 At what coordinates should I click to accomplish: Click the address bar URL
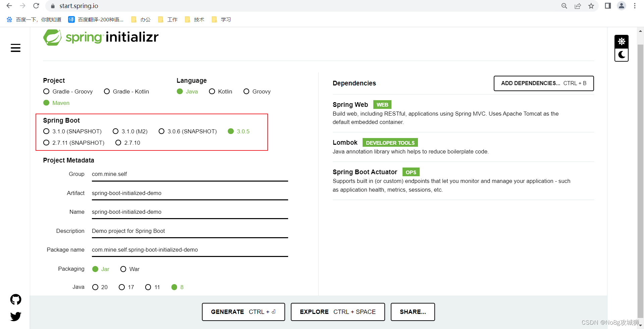[79, 6]
